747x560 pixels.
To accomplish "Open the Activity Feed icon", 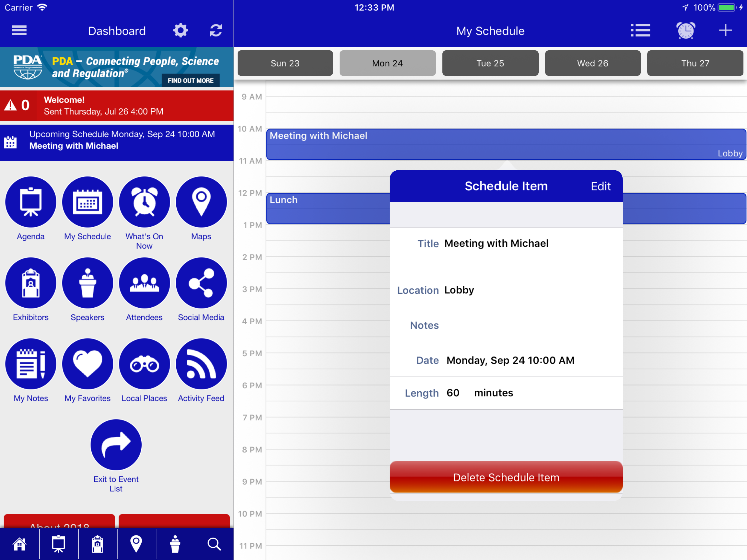I will pos(201,364).
